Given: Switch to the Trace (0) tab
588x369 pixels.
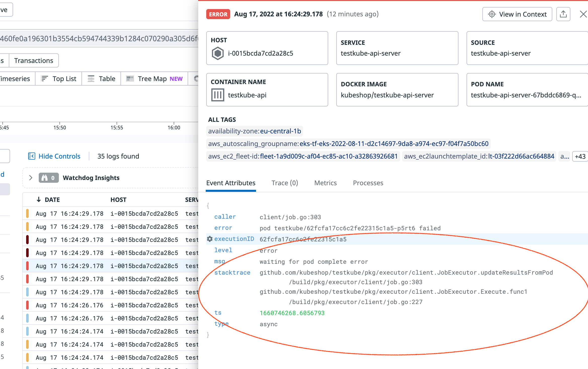Looking at the screenshot, I should coord(284,183).
